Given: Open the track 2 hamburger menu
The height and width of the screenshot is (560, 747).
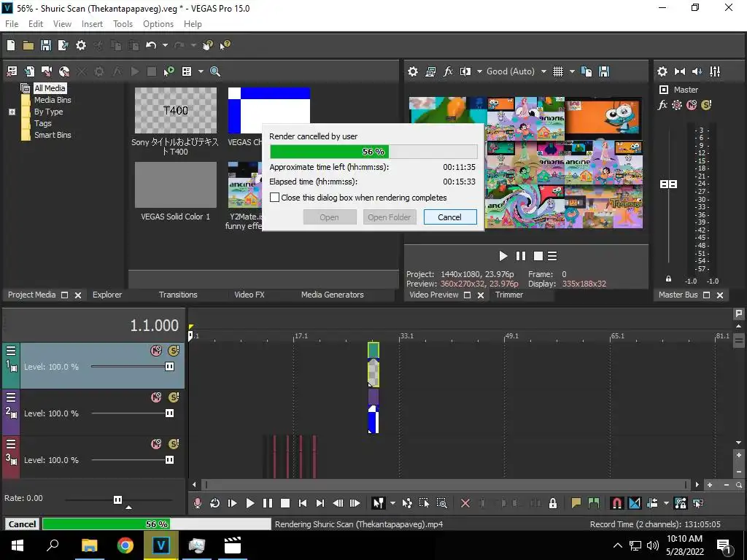Looking at the screenshot, I should point(11,397).
